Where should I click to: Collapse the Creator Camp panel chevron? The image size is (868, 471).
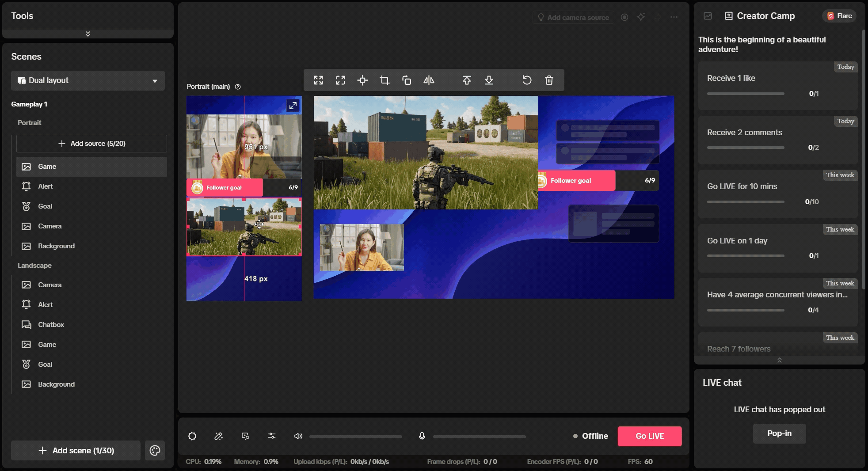click(779, 361)
